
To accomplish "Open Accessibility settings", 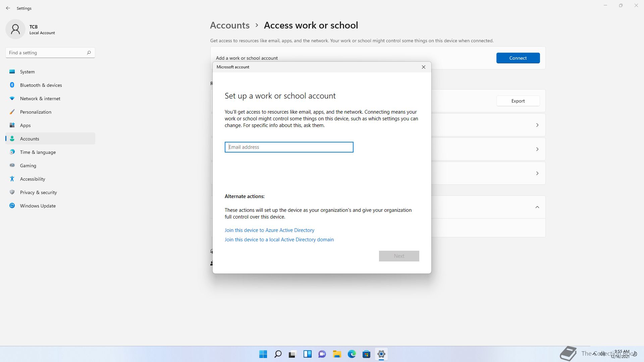I will click(33, 179).
